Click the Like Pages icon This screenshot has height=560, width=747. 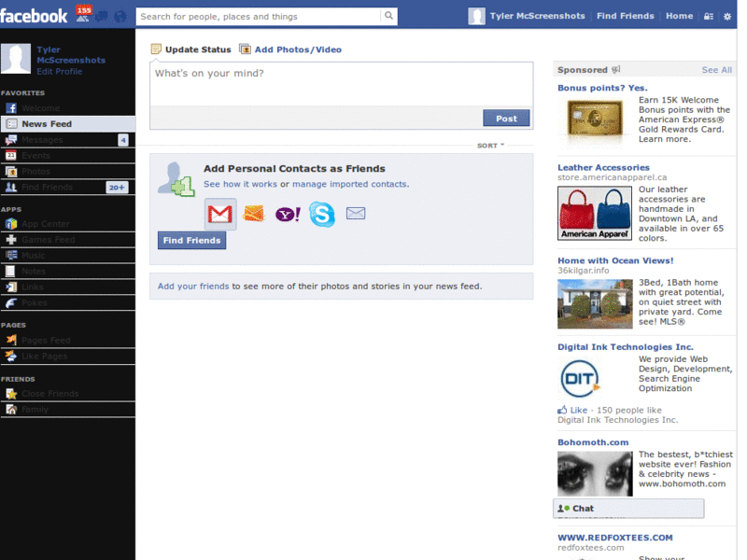(11, 357)
